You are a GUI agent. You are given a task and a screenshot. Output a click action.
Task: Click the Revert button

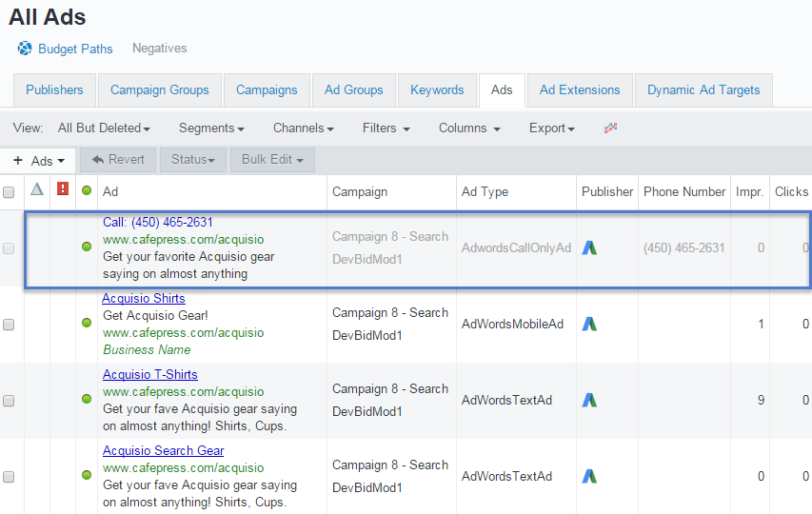pyautogui.click(x=118, y=159)
